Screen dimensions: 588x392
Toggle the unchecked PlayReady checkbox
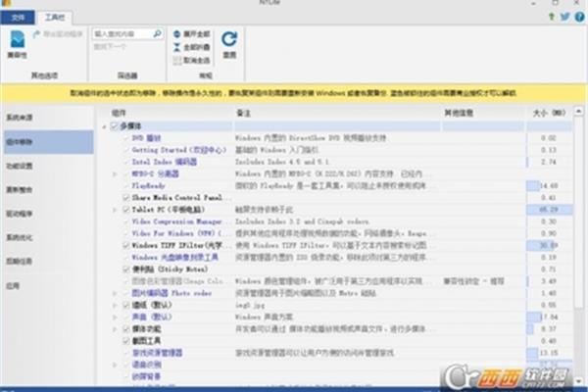[126, 185]
